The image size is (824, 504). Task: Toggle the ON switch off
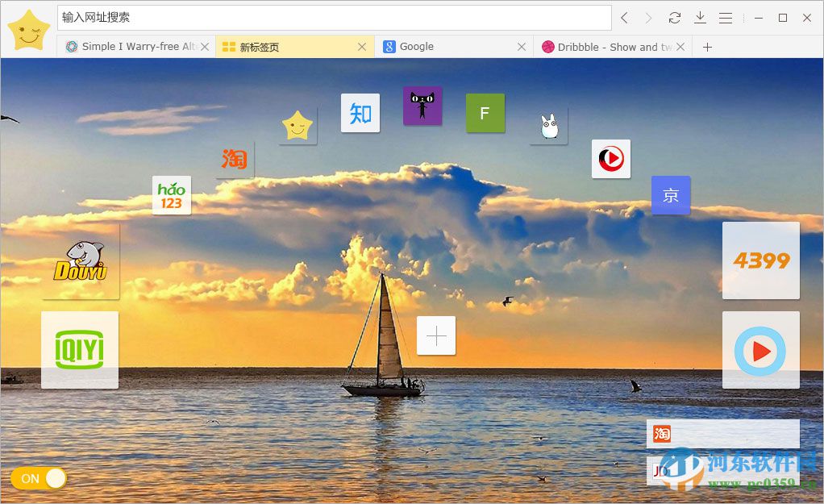[x=39, y=479]
